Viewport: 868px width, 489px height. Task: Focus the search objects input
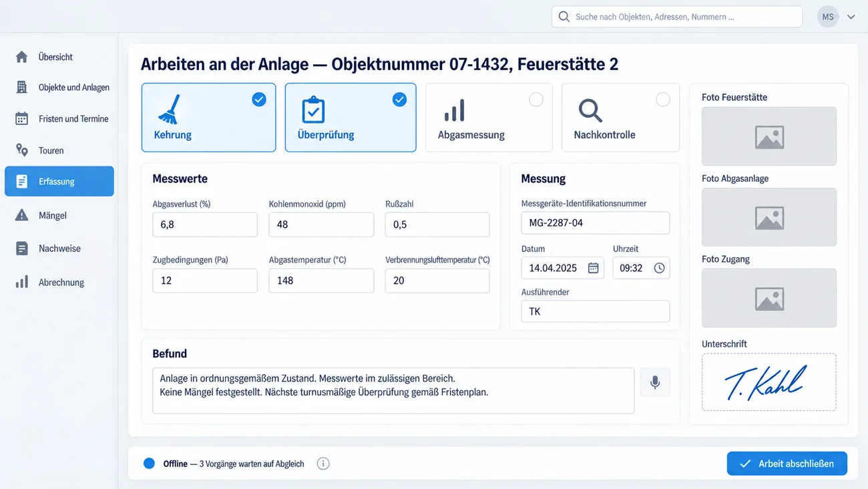tap(677, 17)
